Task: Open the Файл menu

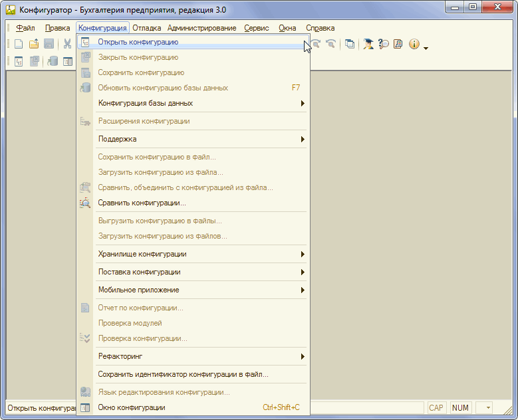Action: (25, 28)
